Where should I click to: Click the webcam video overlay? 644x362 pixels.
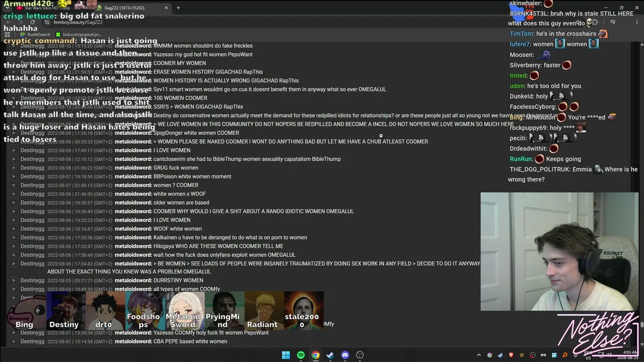(x=559, y=252)
